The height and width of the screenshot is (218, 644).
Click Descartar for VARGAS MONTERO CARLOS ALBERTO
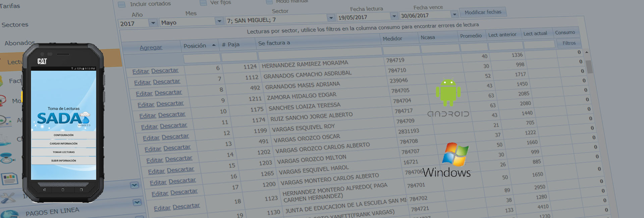pos(184,192)
